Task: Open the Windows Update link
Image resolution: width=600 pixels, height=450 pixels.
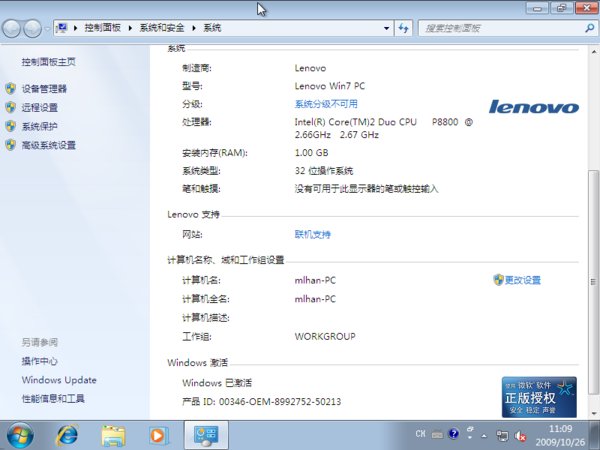Action: tap(59, 380)
